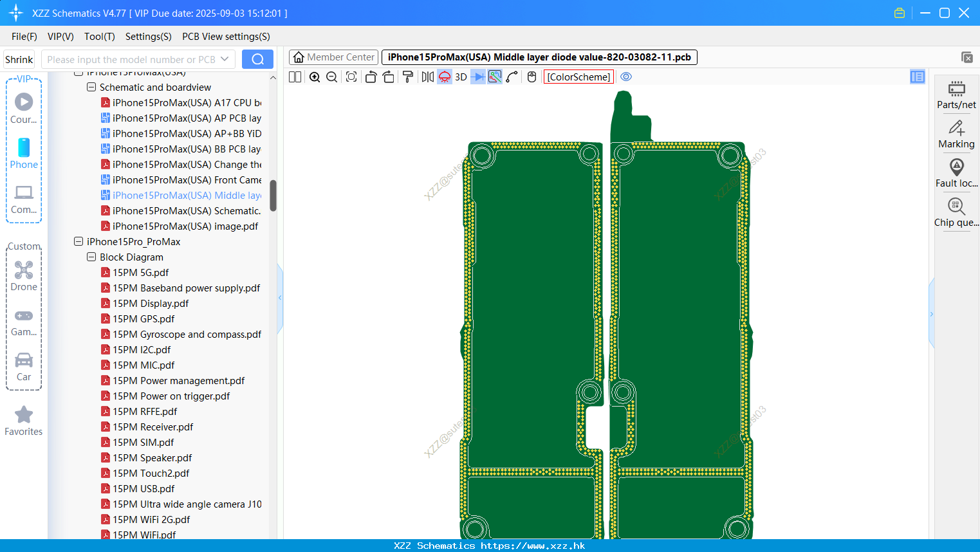Collapse the iPhone15Pro_ProMax folder
The image size is (980, 552).
79,241
